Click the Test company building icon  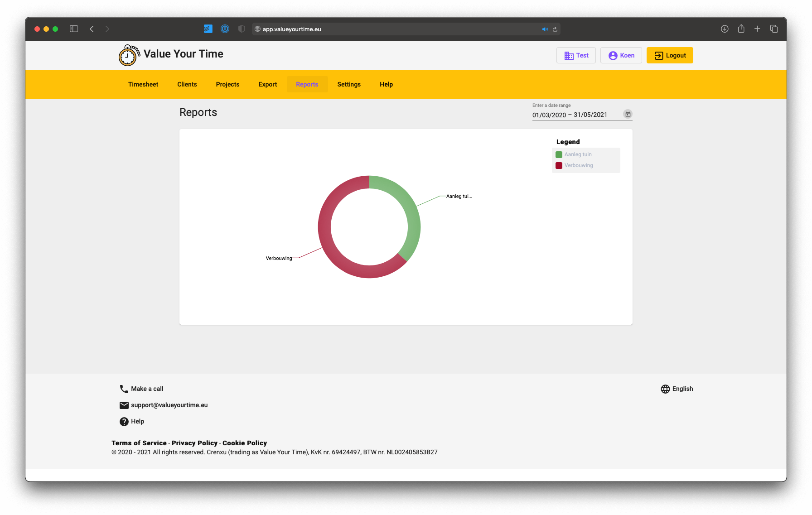click(x=569, y=55)
